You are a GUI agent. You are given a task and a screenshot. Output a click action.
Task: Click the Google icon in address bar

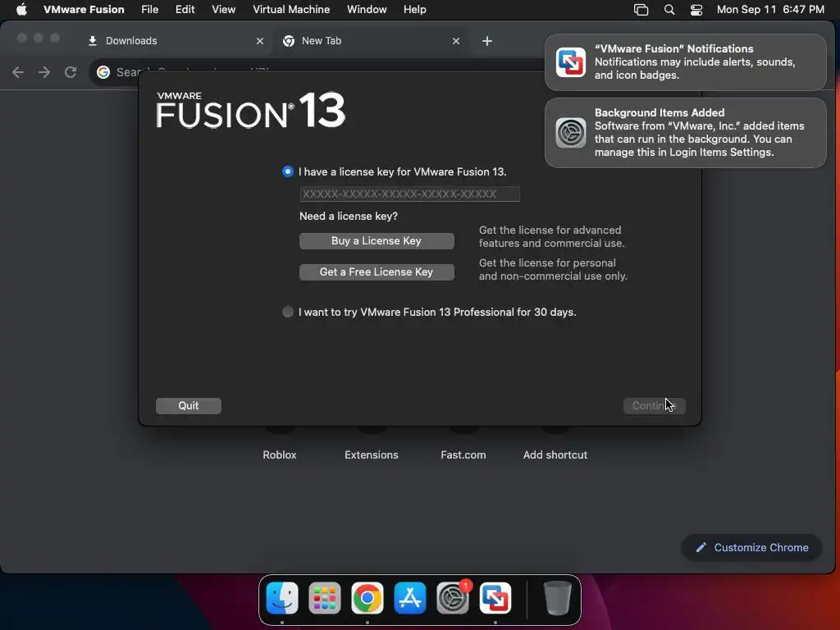103,72
